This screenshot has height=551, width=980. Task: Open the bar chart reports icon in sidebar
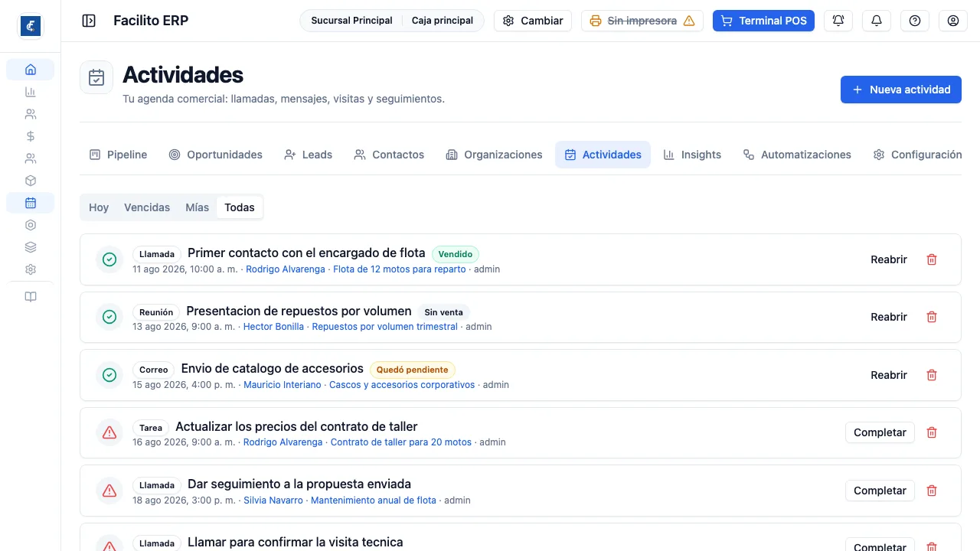[31, 92]
